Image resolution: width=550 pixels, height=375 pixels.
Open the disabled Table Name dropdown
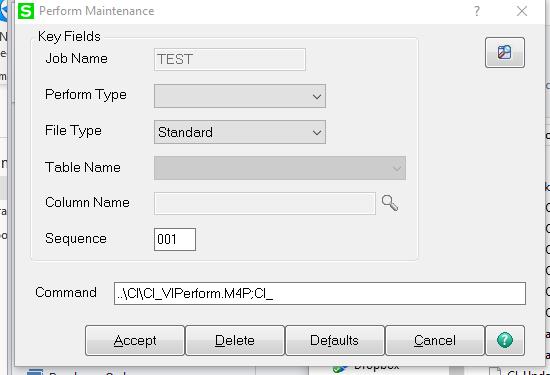tap(280, 168)
